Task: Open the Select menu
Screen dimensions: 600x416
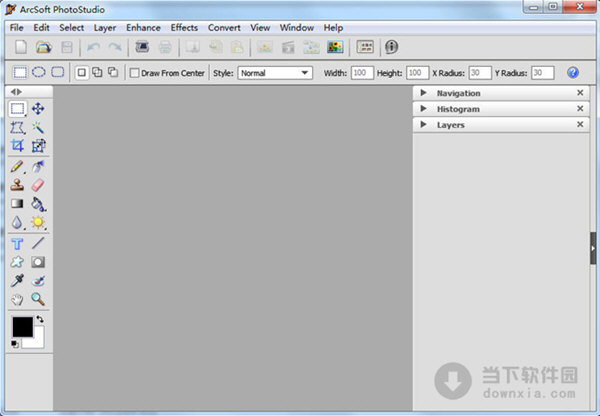Action: tap(72, 28)
